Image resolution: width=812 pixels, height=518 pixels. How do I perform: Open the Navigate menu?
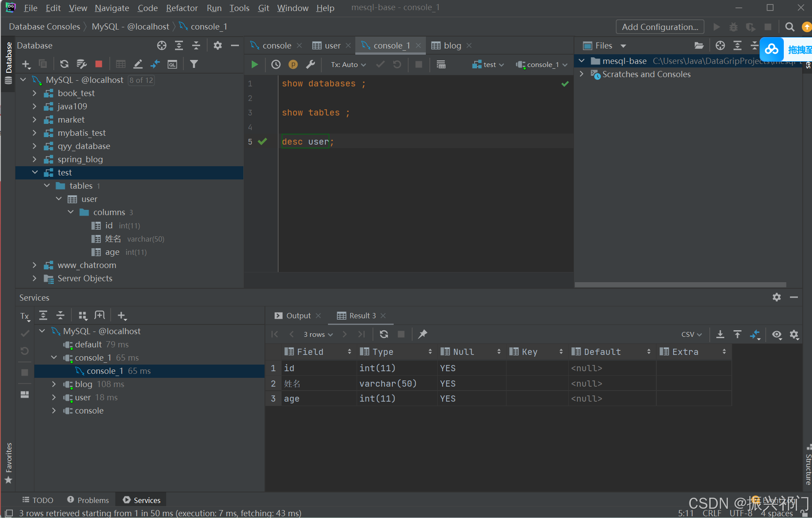(112, 8)
